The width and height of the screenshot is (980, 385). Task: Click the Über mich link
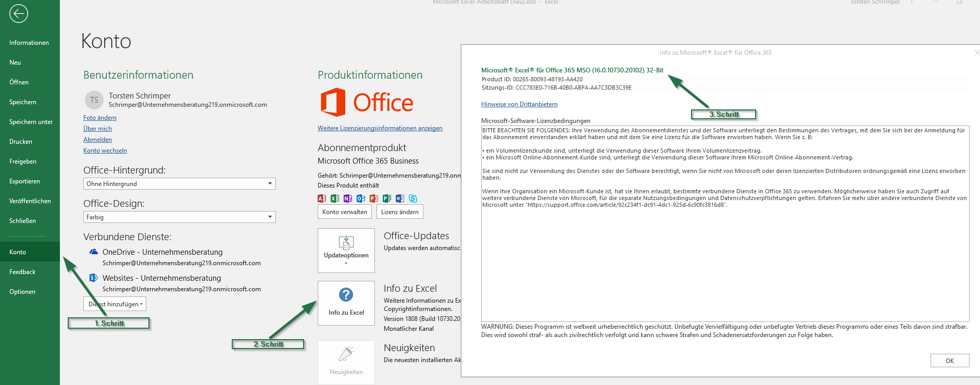pyautogui.click(x=97, y=129)
